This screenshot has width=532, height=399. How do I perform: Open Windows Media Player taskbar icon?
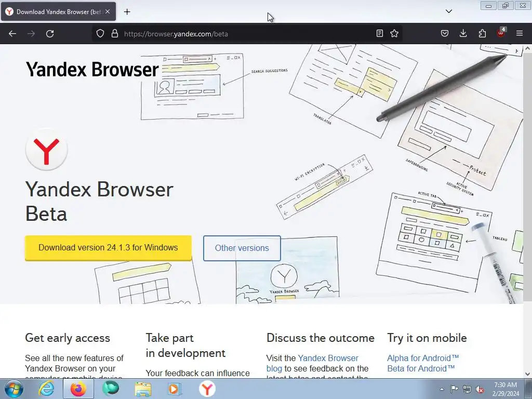point(175,389)
